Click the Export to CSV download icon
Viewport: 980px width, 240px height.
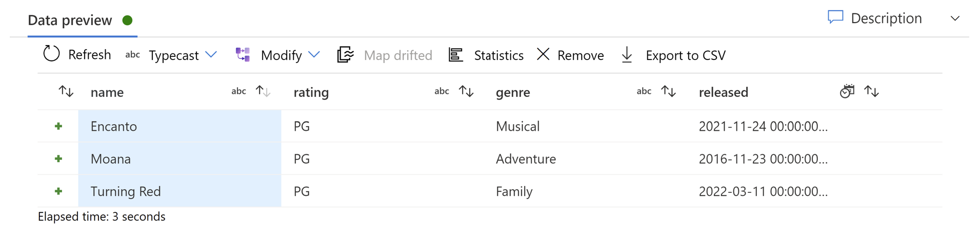tap(627, 54)
